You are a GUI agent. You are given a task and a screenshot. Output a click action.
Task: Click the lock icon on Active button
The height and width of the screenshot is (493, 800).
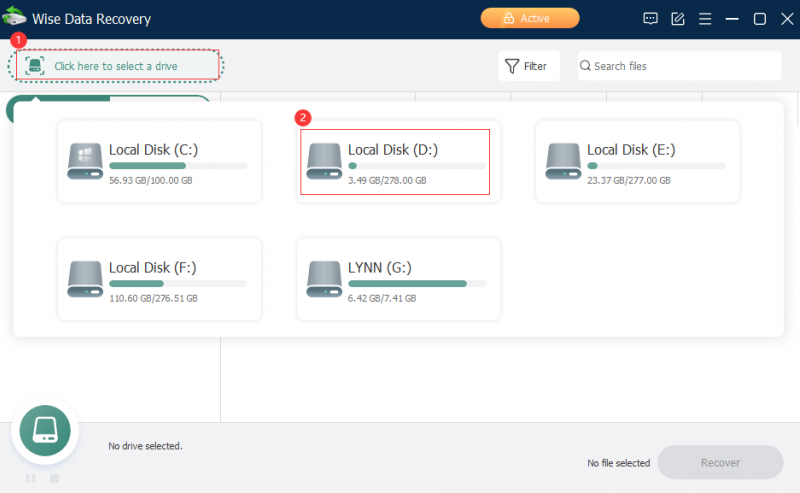(x=508, y=18)
